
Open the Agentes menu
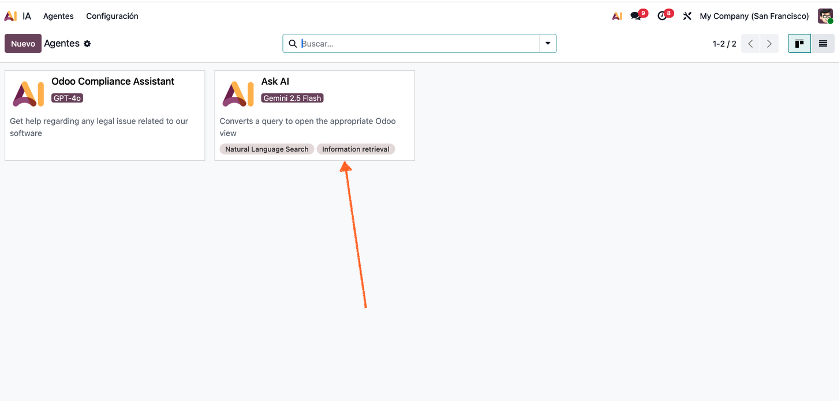coord(58,16)
